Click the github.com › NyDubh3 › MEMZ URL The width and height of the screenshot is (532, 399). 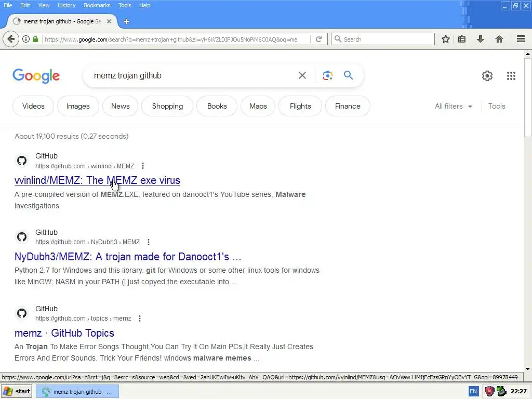point(87,242)
